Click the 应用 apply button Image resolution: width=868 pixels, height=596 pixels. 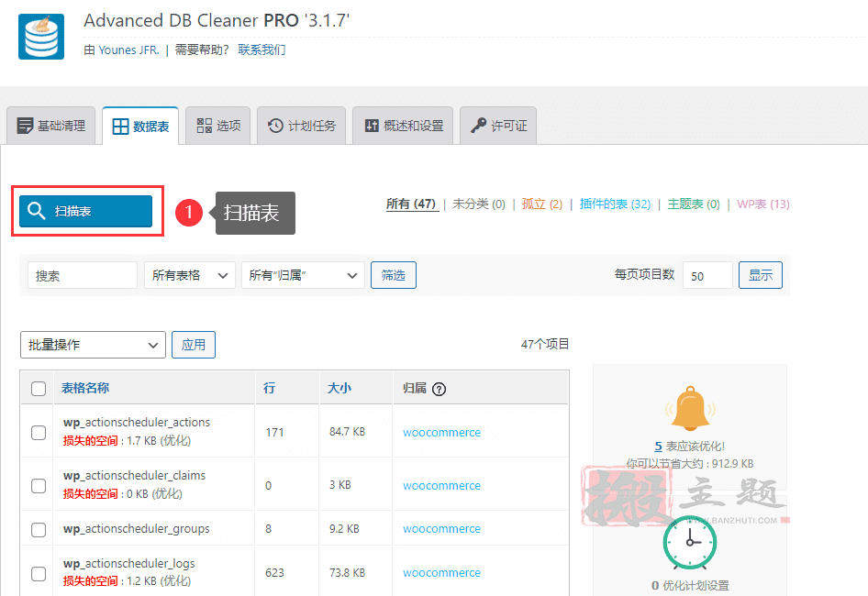click(x=194, y=345)
